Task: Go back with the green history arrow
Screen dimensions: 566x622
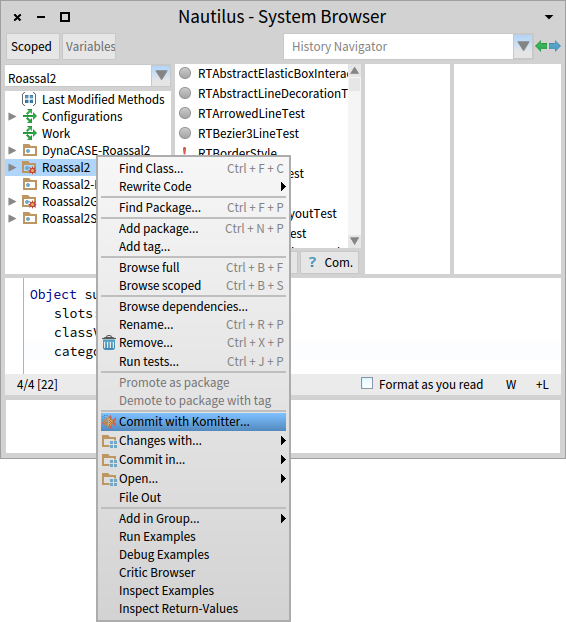Action: pyautogui.click(x=541, y=46)
